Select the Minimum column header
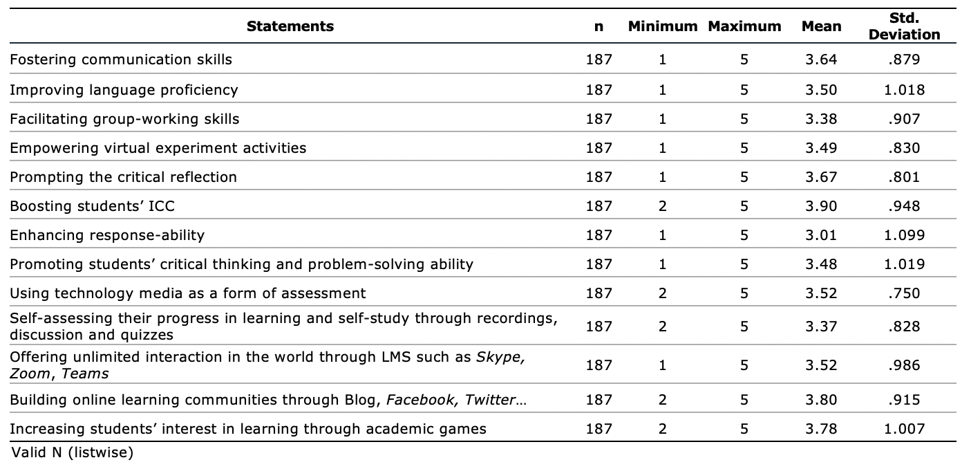Screen dimensions: 980x469 click(663, 27)
